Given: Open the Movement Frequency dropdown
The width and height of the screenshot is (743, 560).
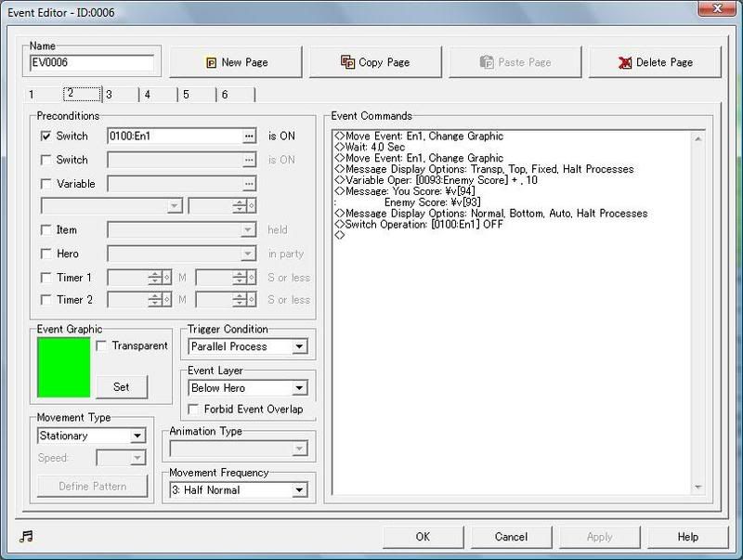Looking at the screenshot, I should coord(239,489).
